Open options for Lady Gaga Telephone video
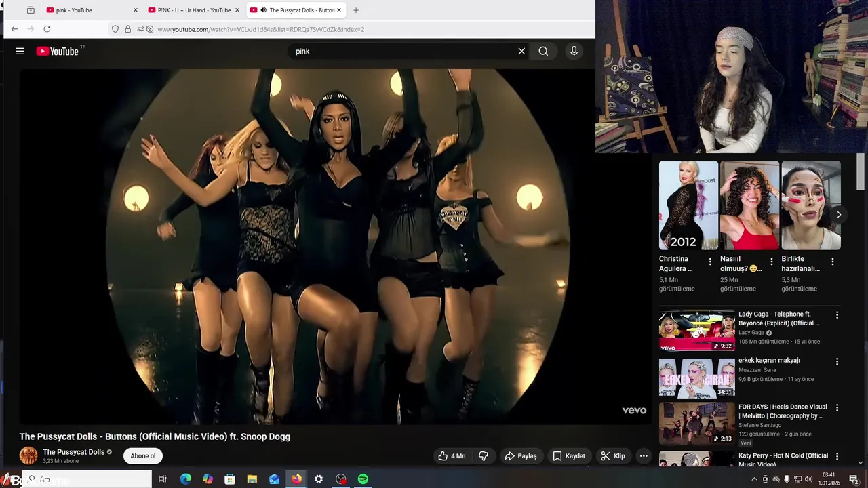 [837, 315]
